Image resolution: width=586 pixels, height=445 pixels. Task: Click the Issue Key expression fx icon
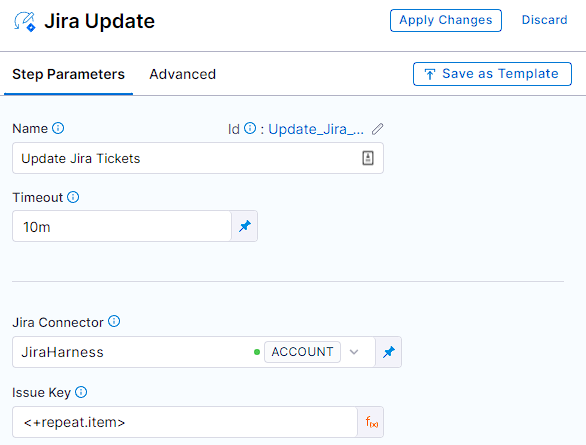click(x=371, y=422)
